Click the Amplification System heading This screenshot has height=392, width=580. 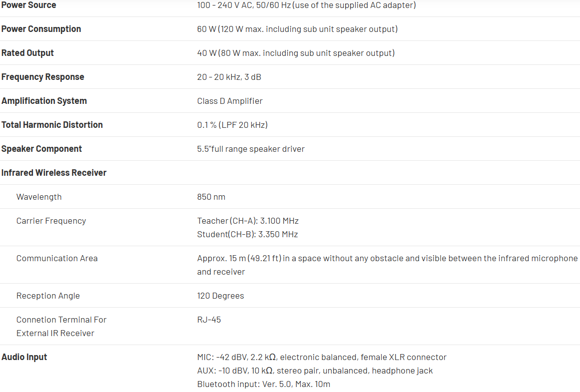44,101
